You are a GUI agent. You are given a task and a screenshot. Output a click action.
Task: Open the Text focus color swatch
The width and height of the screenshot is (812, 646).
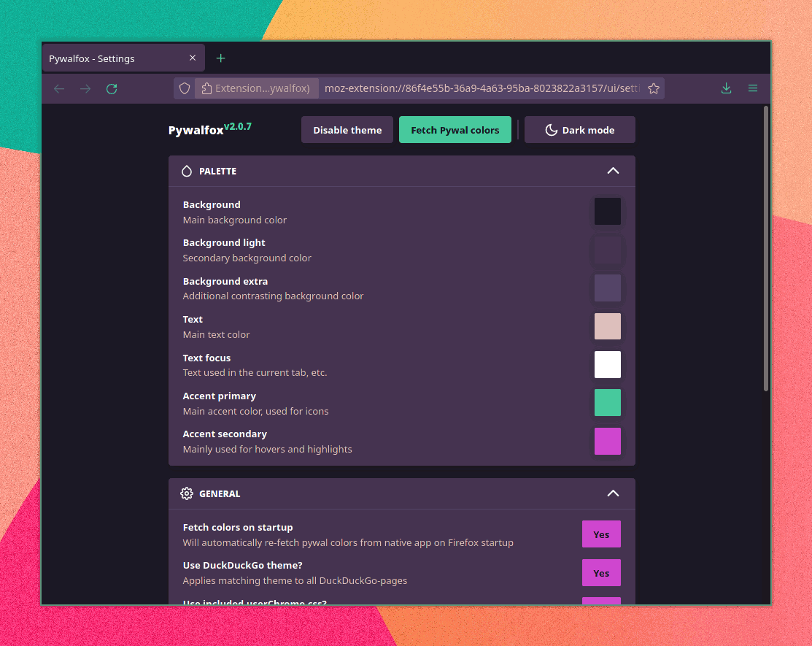coord(608,365)
